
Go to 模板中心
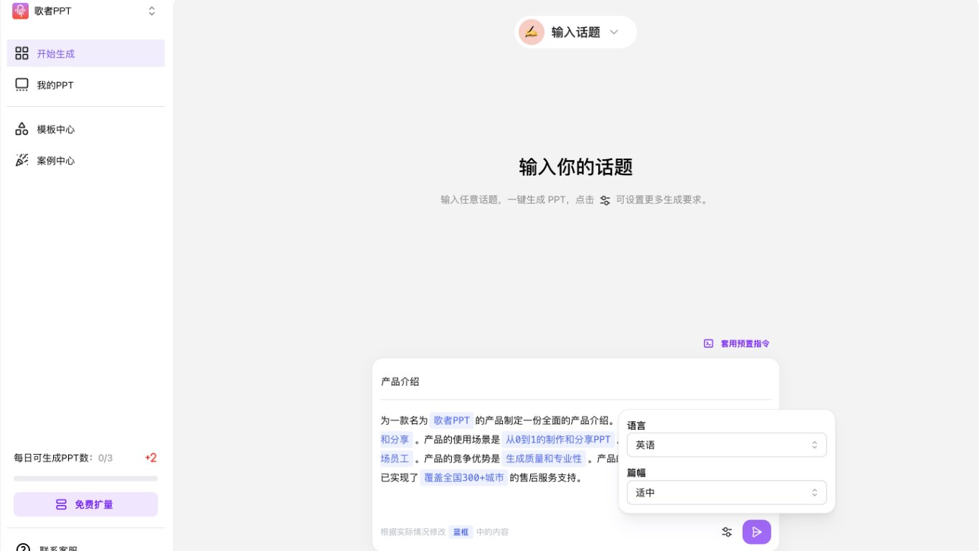(86, 129)
